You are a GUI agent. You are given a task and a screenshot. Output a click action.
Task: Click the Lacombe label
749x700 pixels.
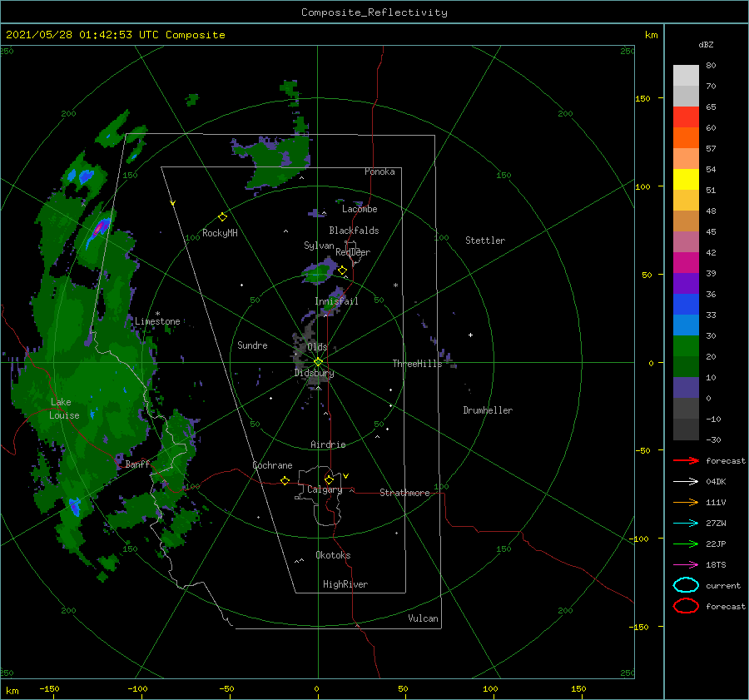click(360, 209)
